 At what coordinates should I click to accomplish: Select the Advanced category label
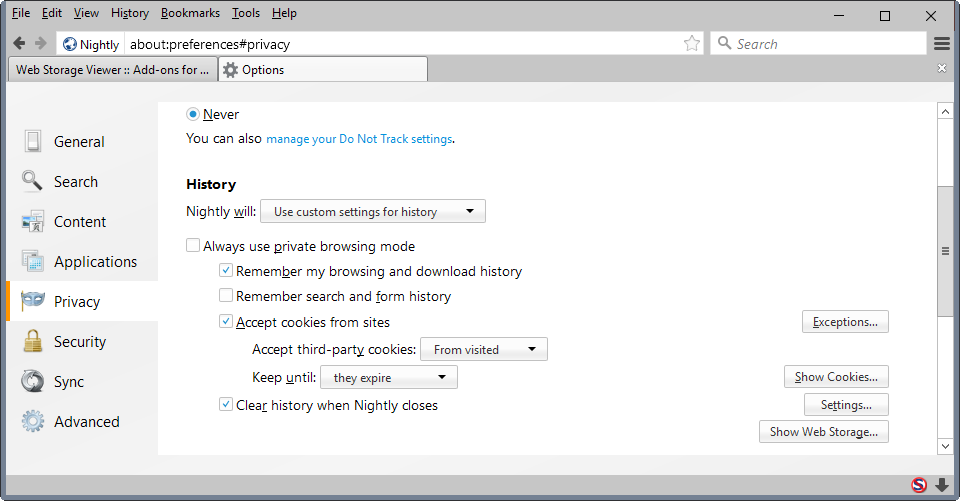(86, 421)
